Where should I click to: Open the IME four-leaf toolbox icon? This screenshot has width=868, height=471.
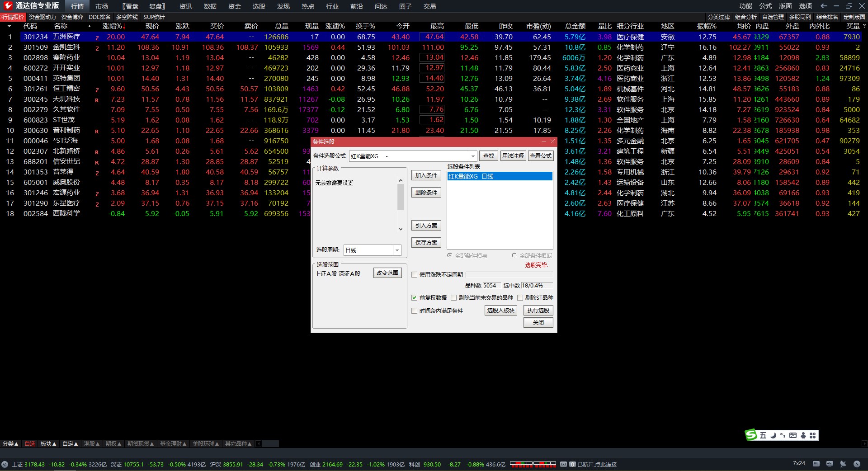point(812,435)
